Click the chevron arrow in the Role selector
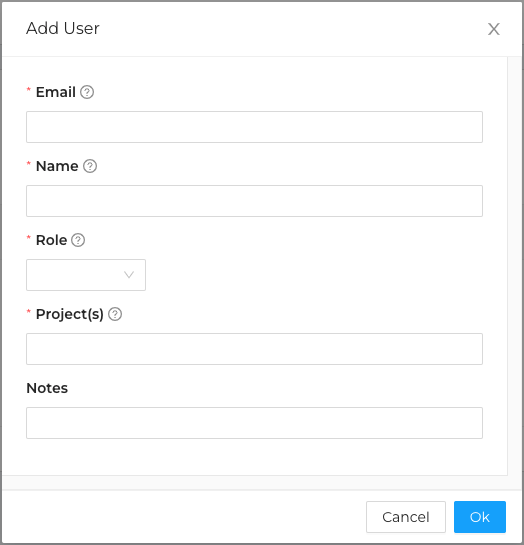Viewport: 524px width, 545px height. [129, 275]
